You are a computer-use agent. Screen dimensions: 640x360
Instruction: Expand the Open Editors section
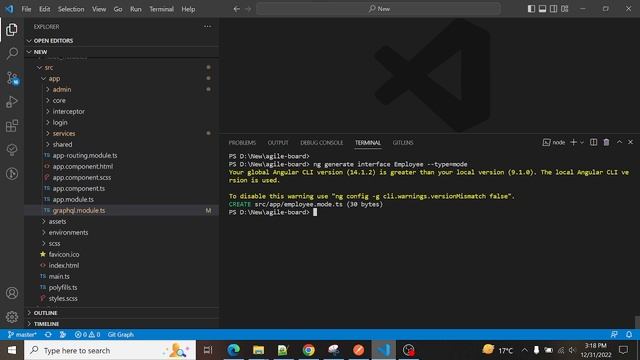tap(122, 41)
